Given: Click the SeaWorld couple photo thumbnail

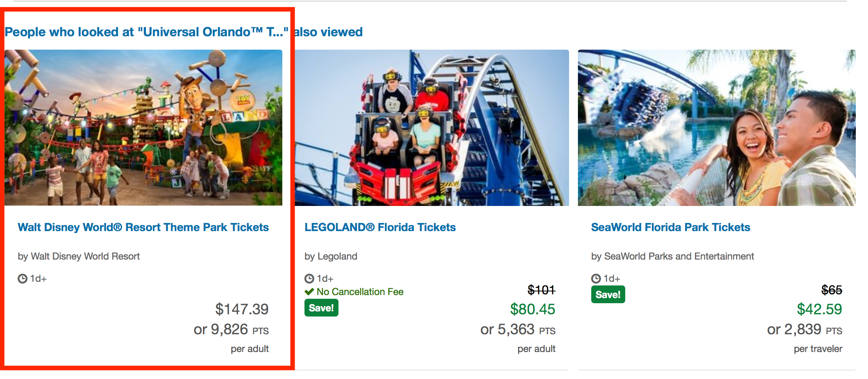Looking at the screenshot, I should click(716, 128).
